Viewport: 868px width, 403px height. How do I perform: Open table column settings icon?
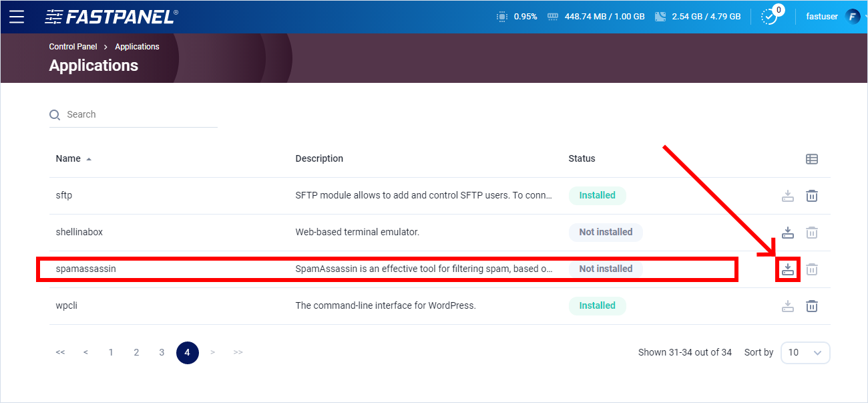812,159
